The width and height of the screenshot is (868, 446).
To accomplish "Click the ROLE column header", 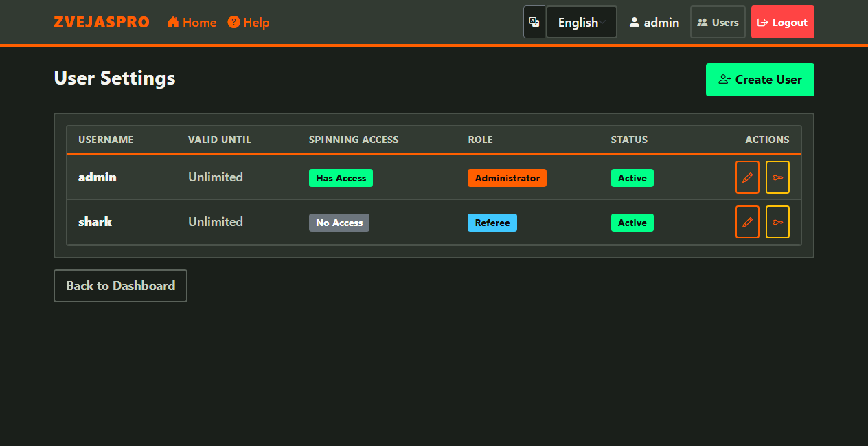I will coord(480,140).
